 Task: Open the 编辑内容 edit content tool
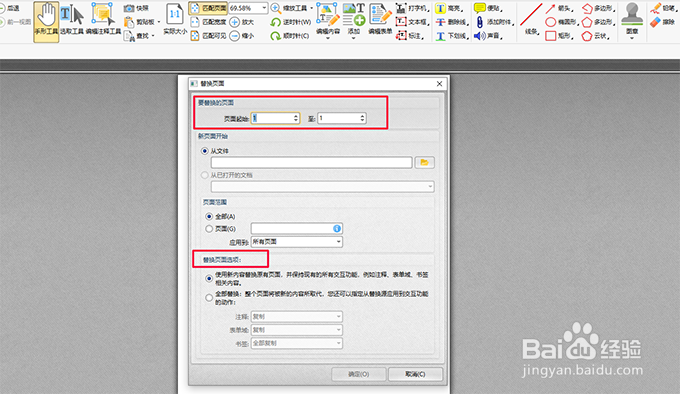point(328,21)
